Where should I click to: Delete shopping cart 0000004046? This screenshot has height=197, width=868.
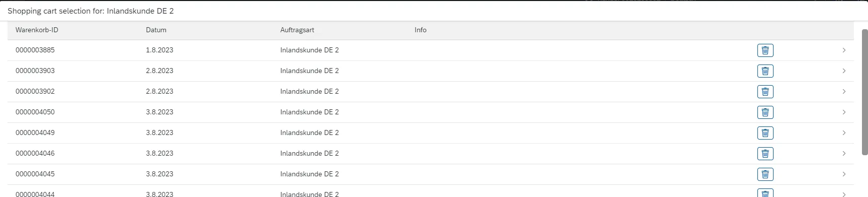point(765,154)
